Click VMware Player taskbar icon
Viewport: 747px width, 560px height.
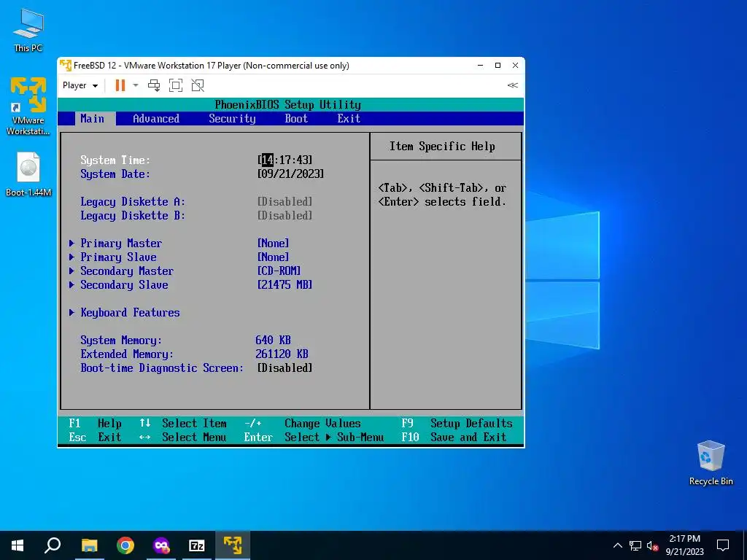[x=233, y=545]
